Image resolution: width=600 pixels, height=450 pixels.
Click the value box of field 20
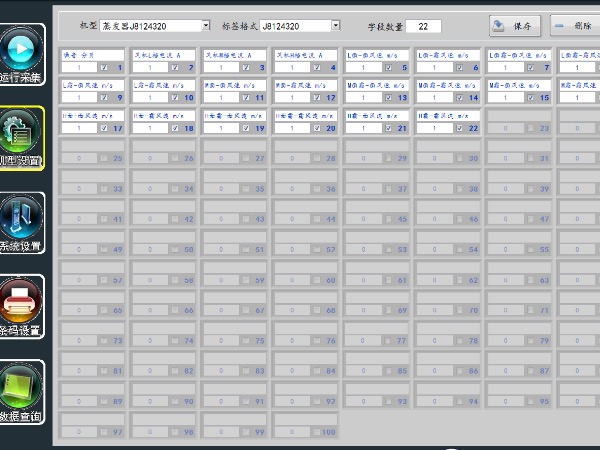point(292,129)
